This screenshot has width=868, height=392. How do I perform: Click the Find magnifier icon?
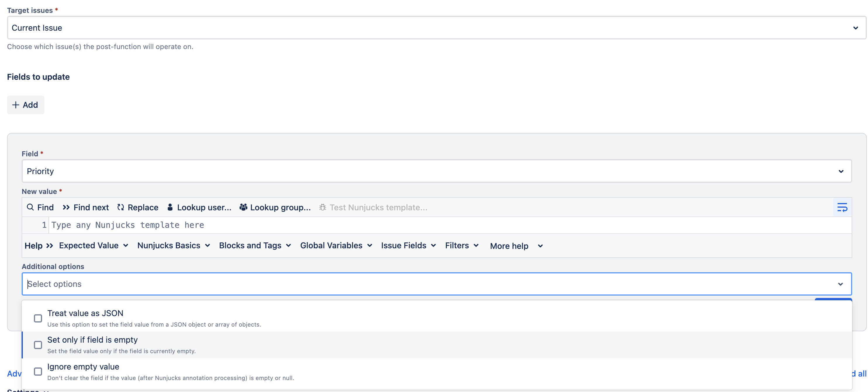(30, 207)
